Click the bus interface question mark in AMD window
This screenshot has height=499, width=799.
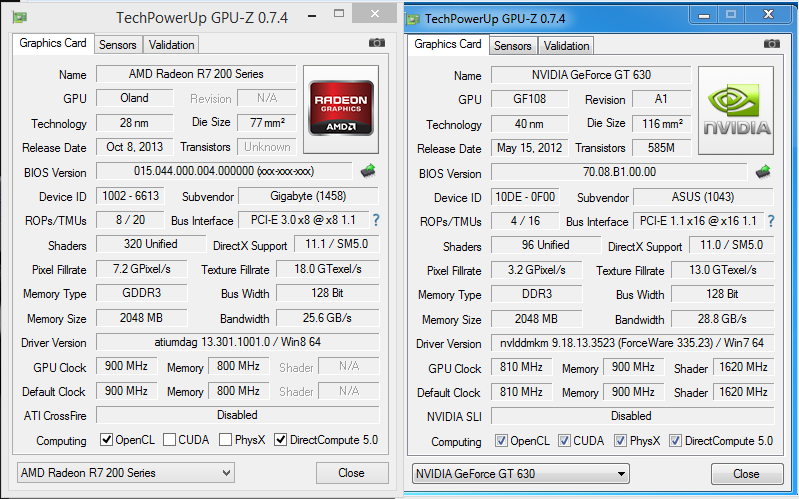pyautogui.click(x=376, y=220)
